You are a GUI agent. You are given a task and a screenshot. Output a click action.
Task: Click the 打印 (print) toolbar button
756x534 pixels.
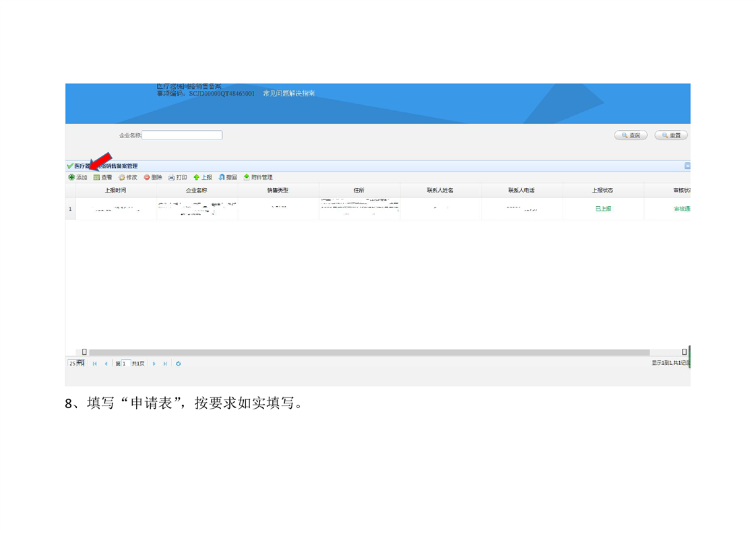coord(177,177)
